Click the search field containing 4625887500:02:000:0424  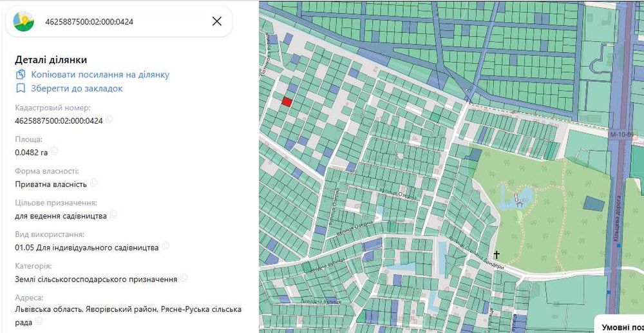119,21
